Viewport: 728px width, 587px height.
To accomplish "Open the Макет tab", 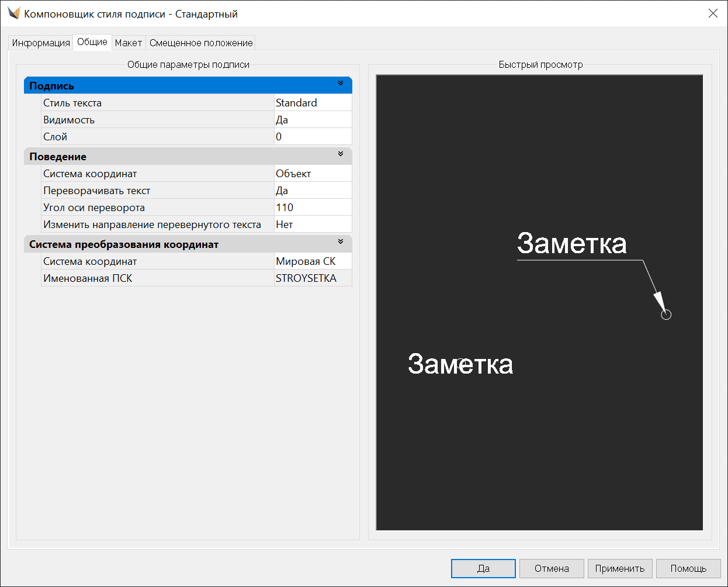I will 129,43.
